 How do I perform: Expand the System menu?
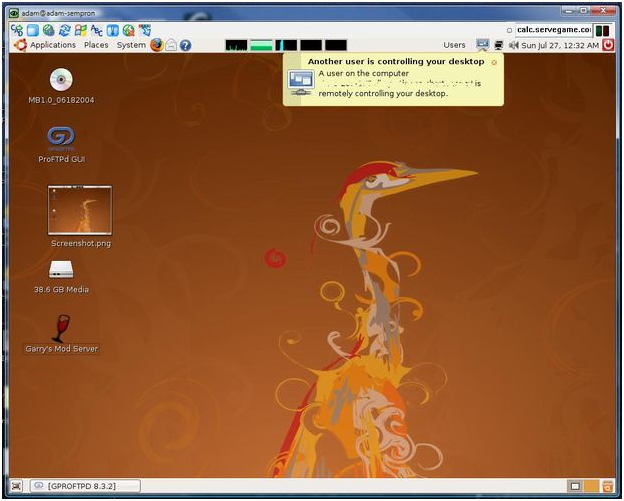click(x=131, y=45)
